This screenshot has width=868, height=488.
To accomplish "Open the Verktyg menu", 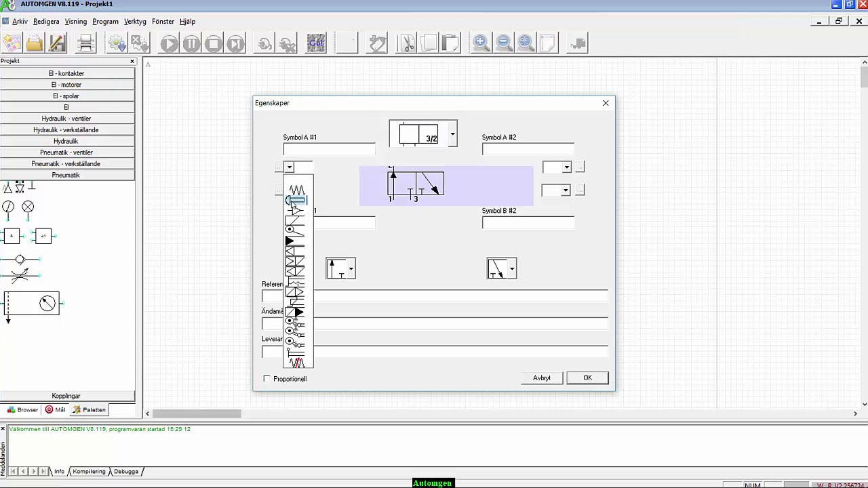I will [x=135, y=22].
